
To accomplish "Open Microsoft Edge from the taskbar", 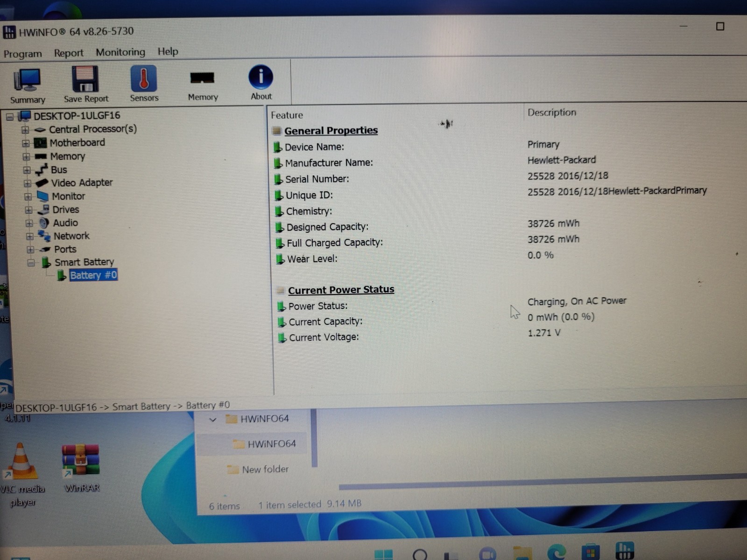I will click(x=557, y=553).
